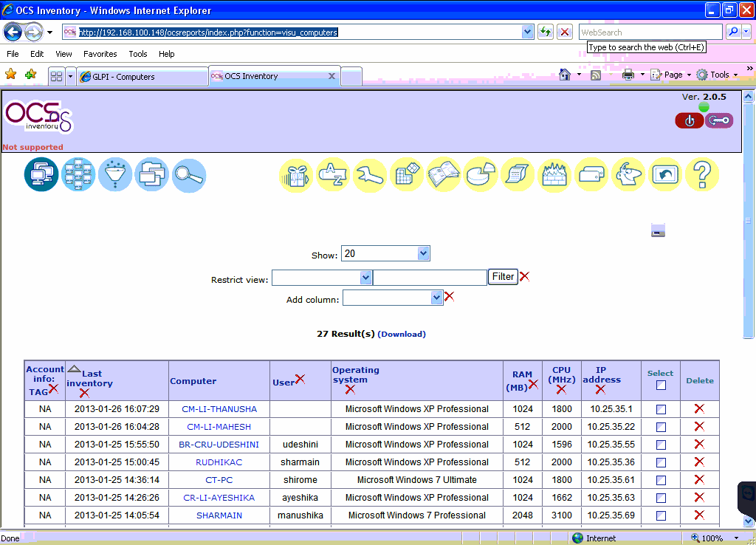Viewport: 756px width, 545px height.
Task: Open the paper scroll icon
Action: click(518, 174)
